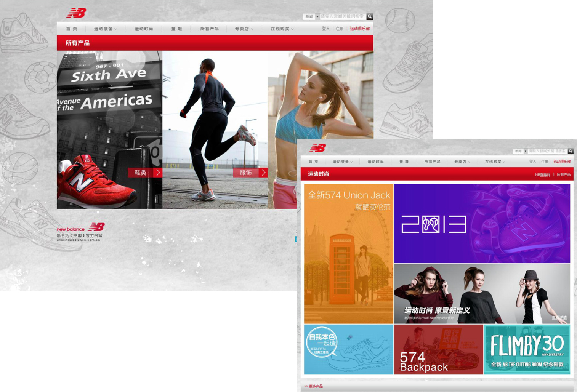577x392 pixels.
Task: Open 自我本色一起造 blue tile
Action: point(349,349)
